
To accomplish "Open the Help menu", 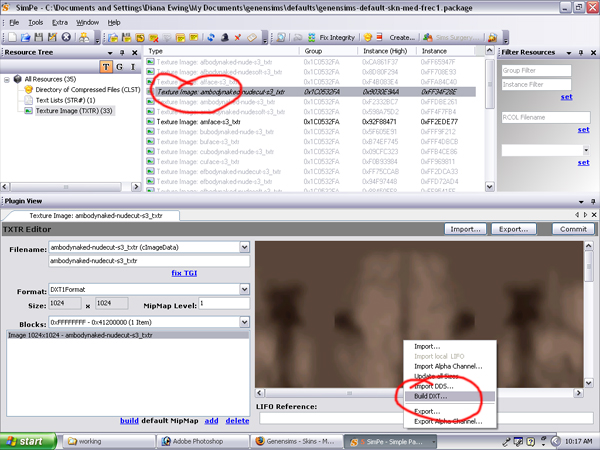I will tap(114, 23).
